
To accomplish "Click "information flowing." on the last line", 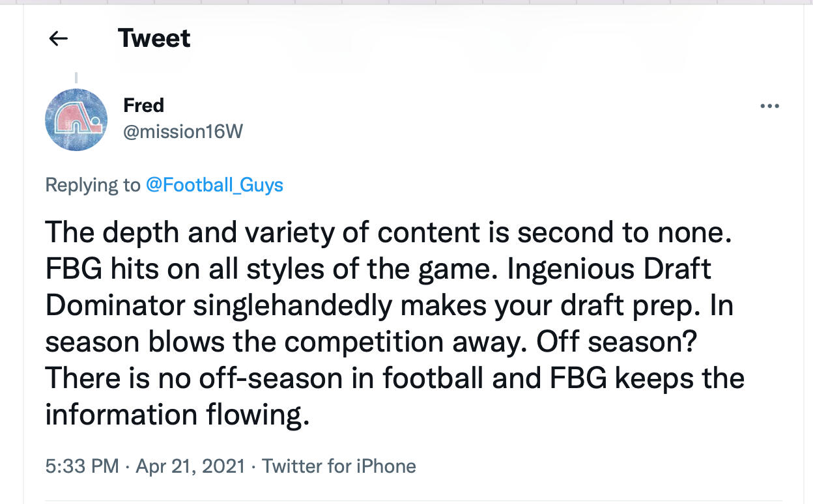I will [177, 415].
